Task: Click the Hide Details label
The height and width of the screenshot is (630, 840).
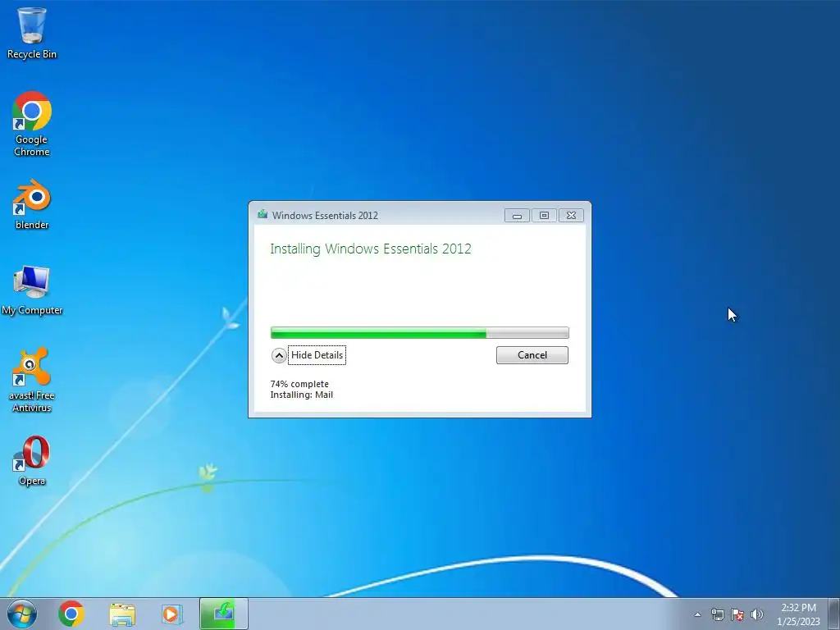Action: [317, 355]
